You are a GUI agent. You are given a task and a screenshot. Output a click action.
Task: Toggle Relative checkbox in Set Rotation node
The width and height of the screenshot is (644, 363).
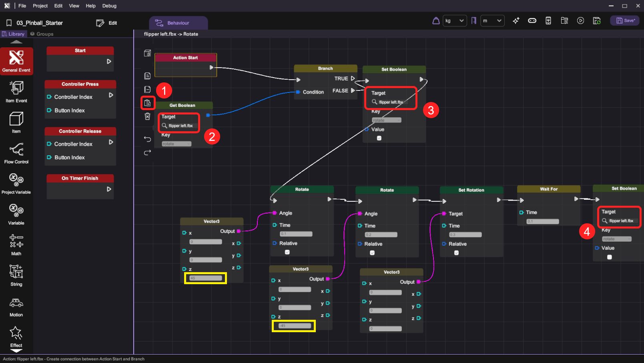[456, 253]
